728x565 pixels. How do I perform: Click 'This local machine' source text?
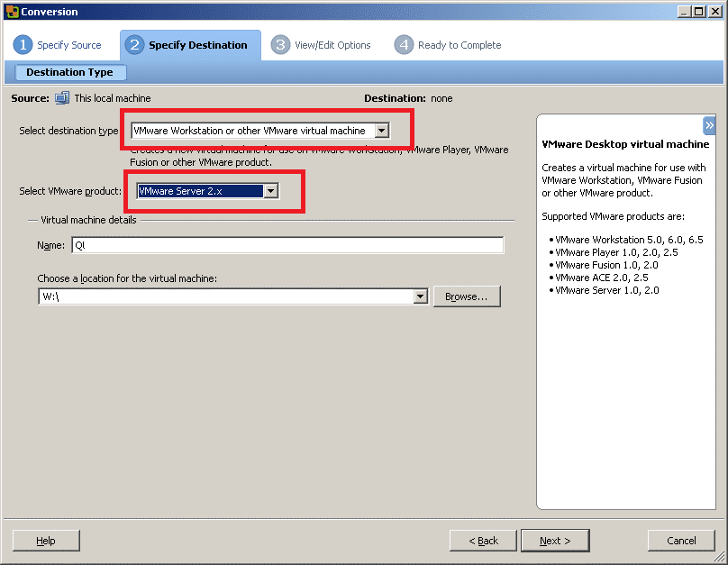coord(113,98)
